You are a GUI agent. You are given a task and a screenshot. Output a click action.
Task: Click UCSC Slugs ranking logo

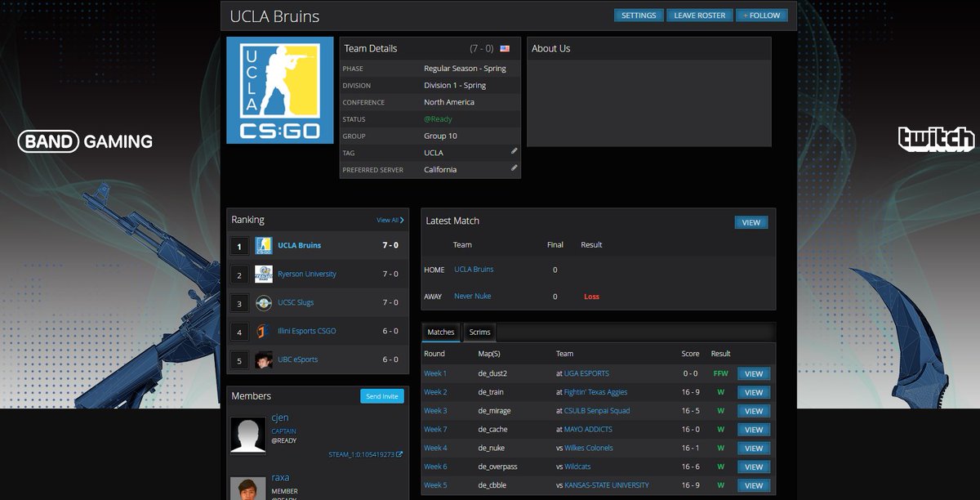[264, 302]
